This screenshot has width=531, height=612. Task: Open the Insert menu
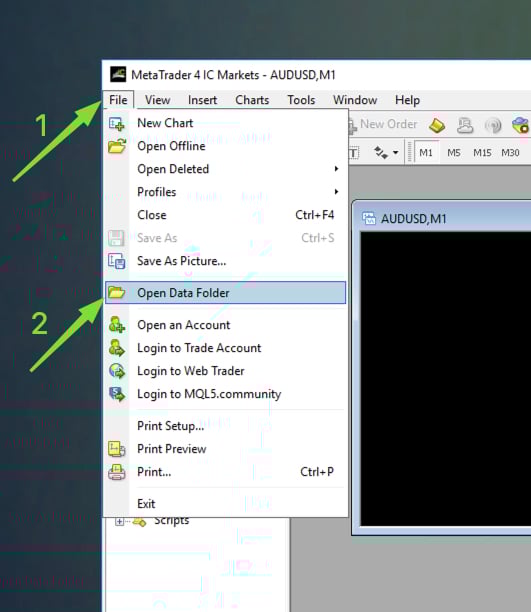click(202, 100)
